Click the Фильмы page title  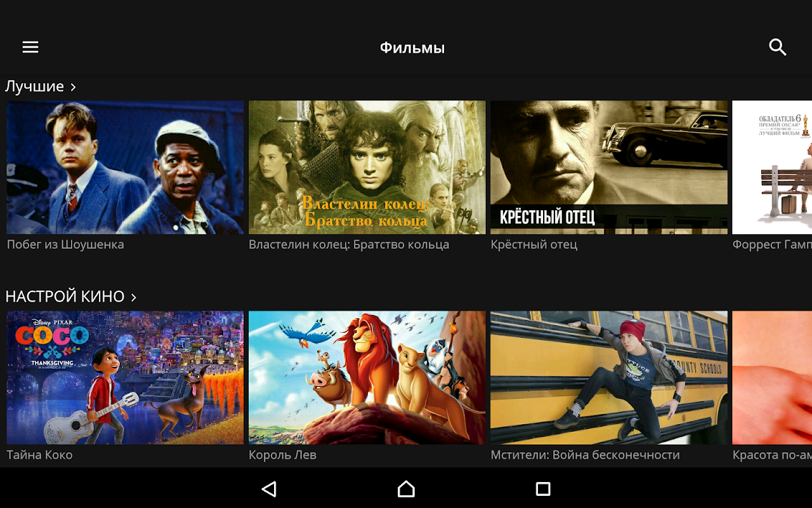(412, 48)
